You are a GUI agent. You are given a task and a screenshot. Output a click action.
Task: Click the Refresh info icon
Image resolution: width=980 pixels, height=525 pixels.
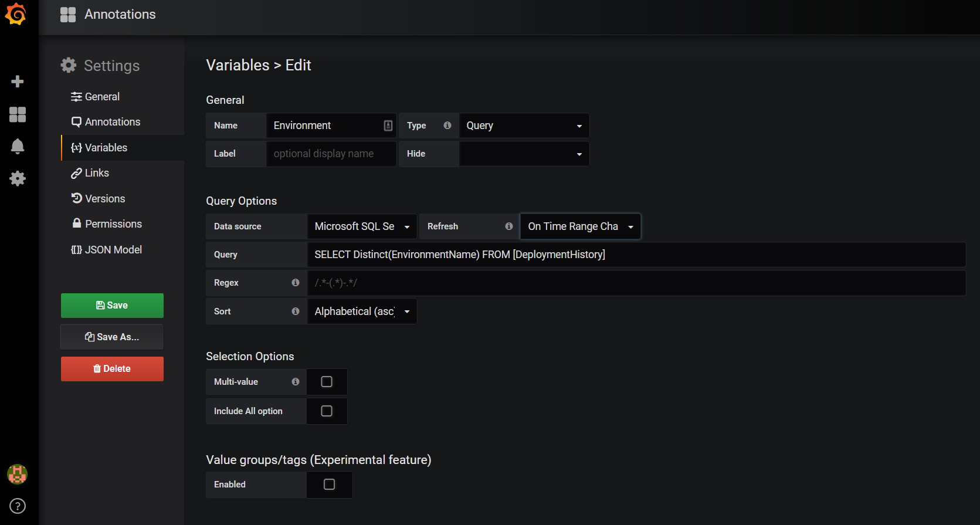508,226
